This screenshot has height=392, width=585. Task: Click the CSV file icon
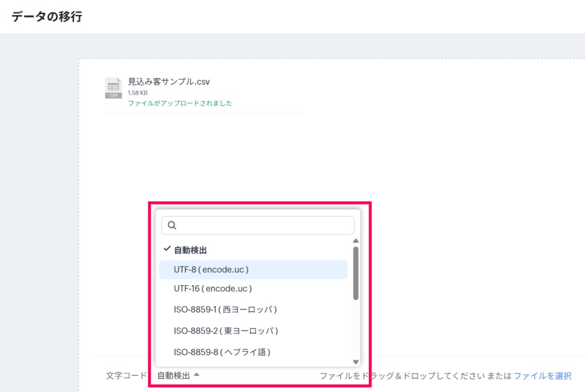(113, 88)
